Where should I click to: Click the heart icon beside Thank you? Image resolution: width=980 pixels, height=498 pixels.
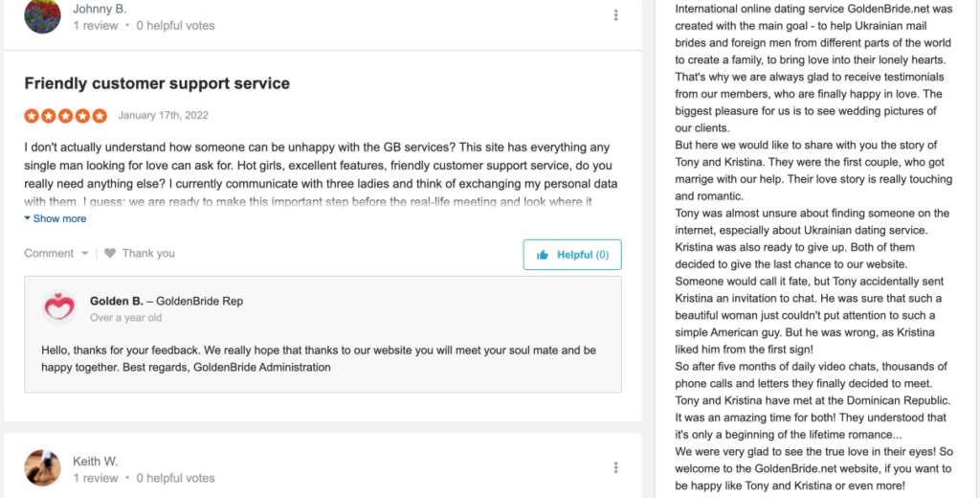[x=110, y=254]
